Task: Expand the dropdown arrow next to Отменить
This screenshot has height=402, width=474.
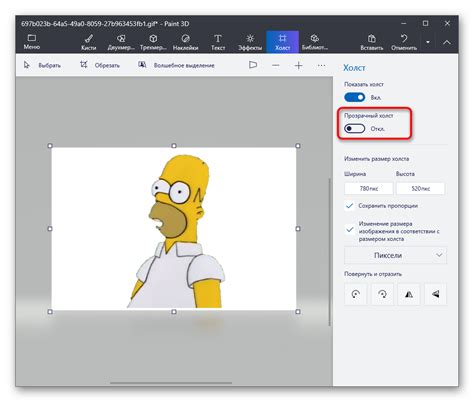Action: pos(428,42)
